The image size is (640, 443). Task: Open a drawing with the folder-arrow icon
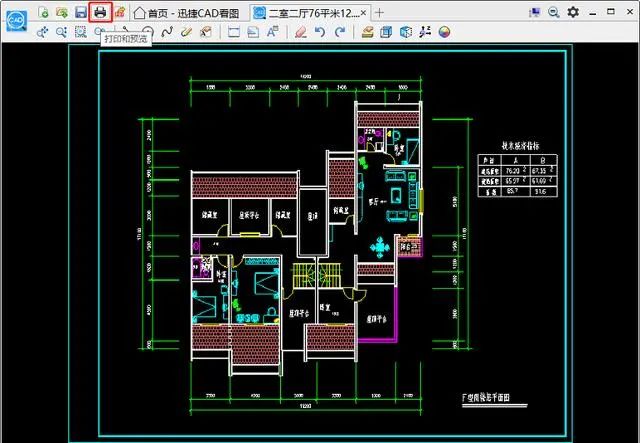62,13
